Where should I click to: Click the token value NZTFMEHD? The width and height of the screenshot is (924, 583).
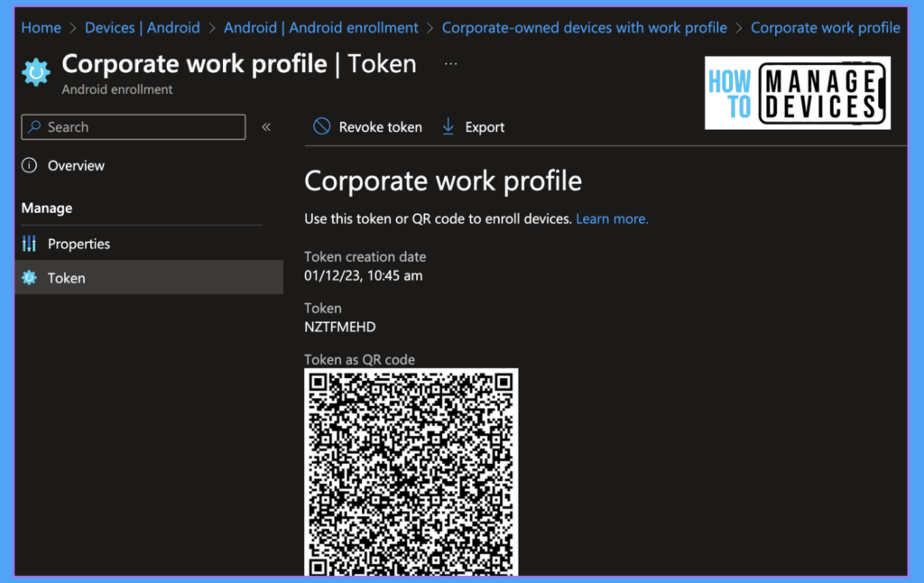[x=340, y=328]
